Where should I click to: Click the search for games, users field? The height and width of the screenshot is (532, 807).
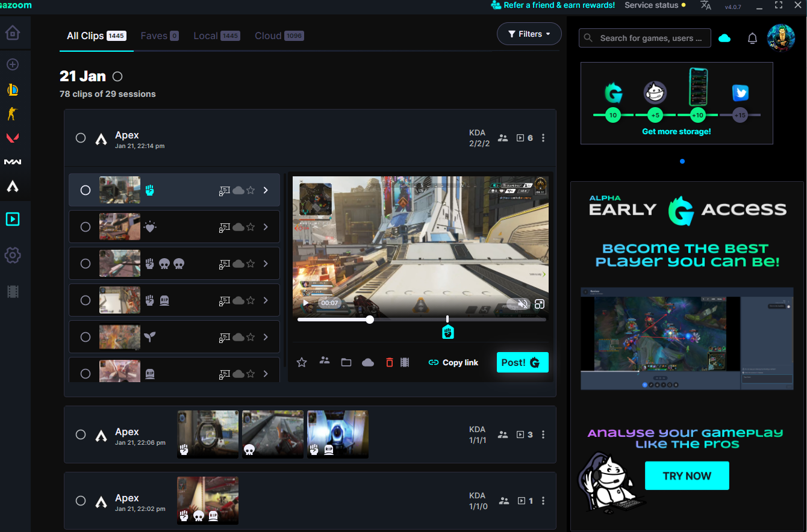645,38
